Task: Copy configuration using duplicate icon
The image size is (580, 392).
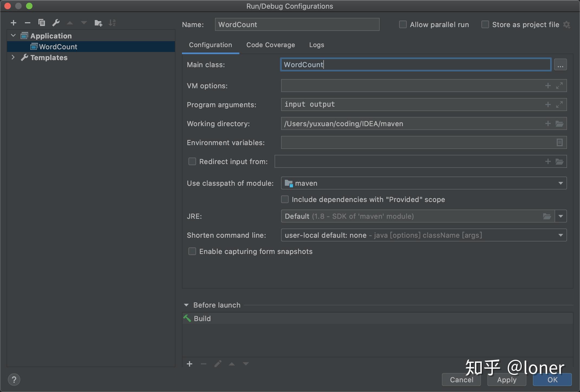Action: (42, 23)
